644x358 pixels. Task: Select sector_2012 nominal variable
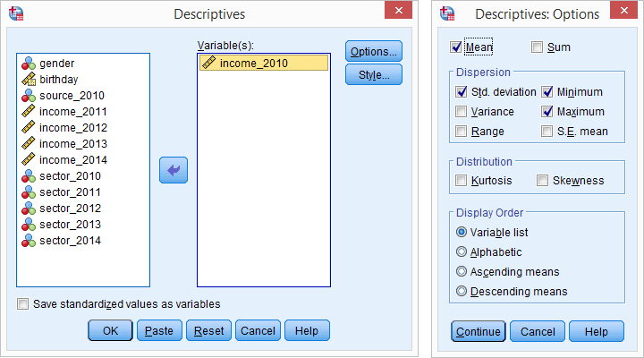point(70,209)
